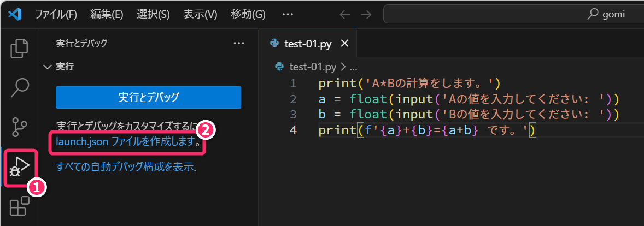Open the Search view magnifier icon
Screen dimensions: 644x226
click(20, 86)
